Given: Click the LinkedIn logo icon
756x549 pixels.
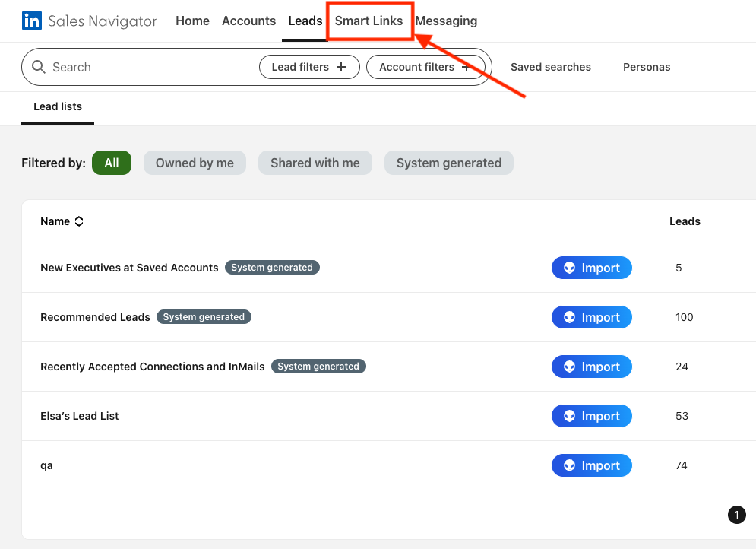Looking at the screenshot, I should [x=31, y=21].
